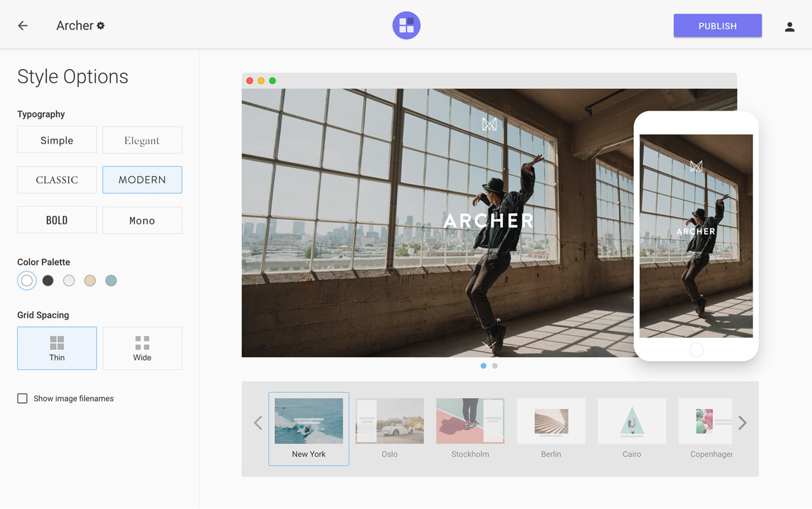Open the user account icon

(790, 27)
